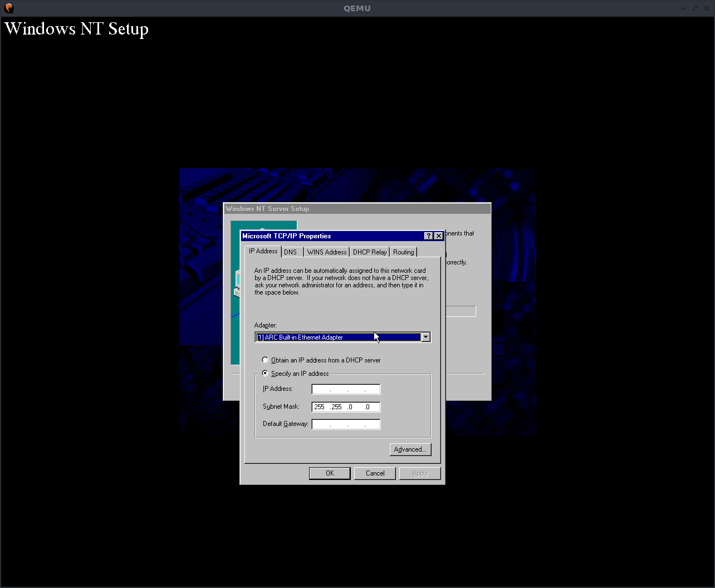The width and height of the screenshot is (715, 588).
Task: Click into the Default Gateway field
Action: (346, 424)
